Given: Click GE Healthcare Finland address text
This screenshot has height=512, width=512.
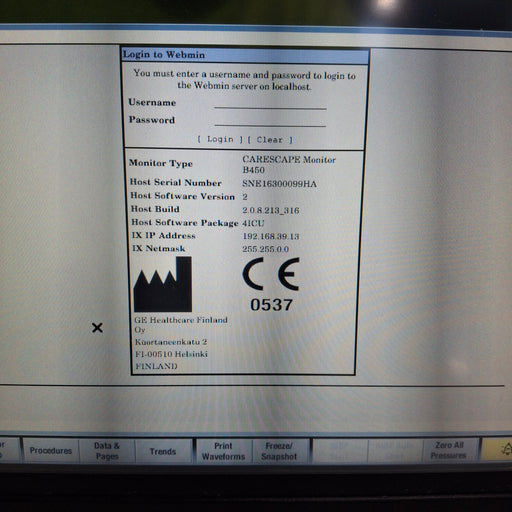Looking at the screenshot, I should [181, 325].
